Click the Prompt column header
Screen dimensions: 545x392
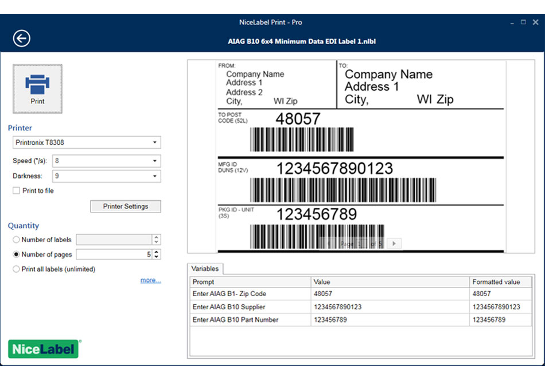click(x=250, y=282)
